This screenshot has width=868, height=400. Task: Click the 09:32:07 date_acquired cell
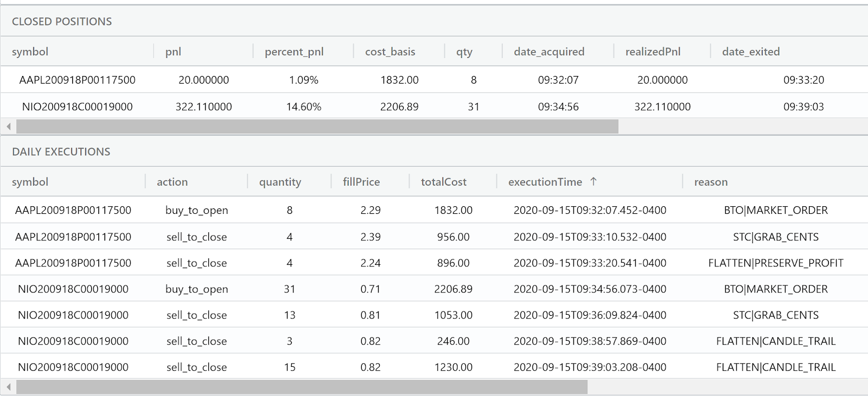point(558,80)
